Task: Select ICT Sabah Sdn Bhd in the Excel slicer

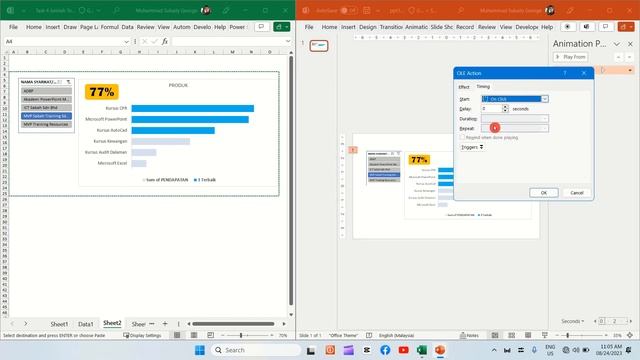Action: click(x=46, y=108)
